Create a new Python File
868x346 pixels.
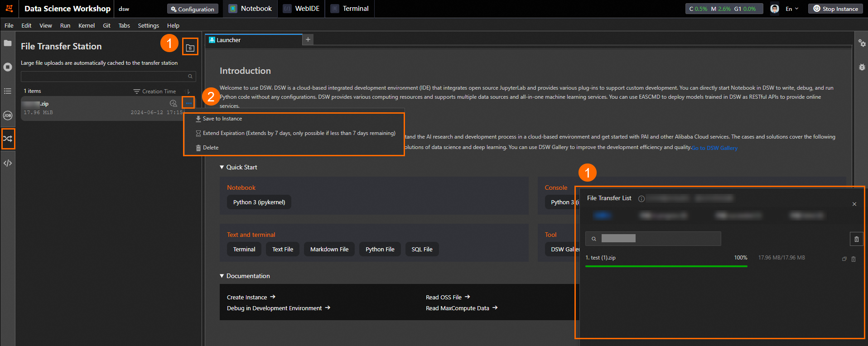[x=380, y=249]
